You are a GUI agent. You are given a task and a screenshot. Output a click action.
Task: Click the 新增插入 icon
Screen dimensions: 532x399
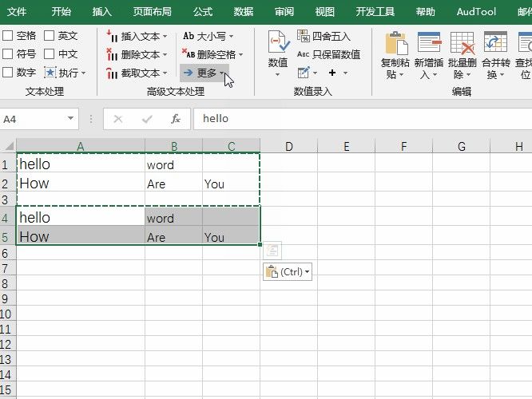[x=429, y=42]
